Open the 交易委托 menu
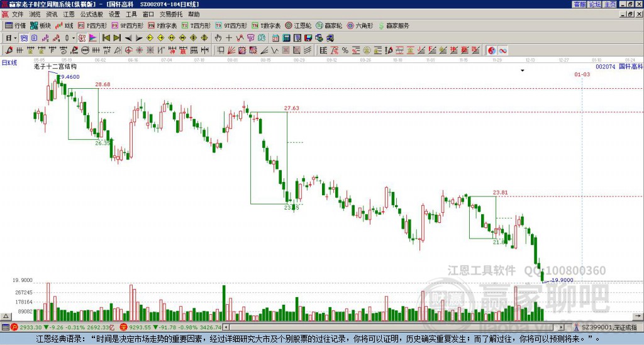Image resolution: width=644 pixels, height=345 pixels. [x=171, y=14]
